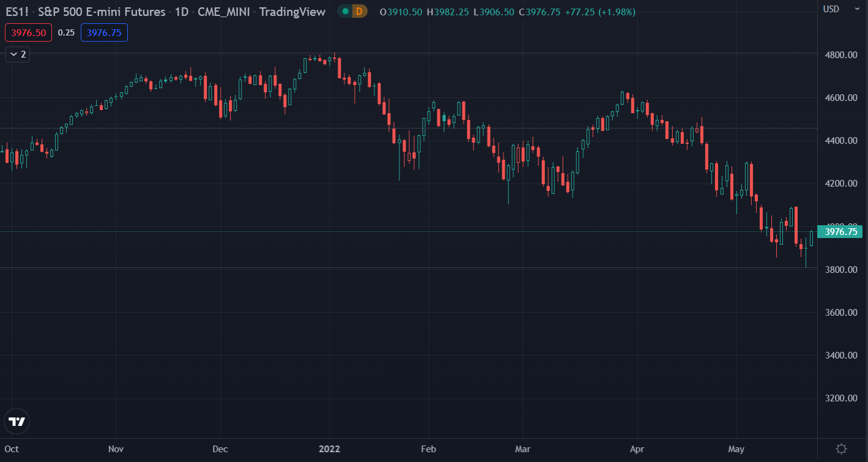Click the TradingView source label in legend

coord(294,12)
